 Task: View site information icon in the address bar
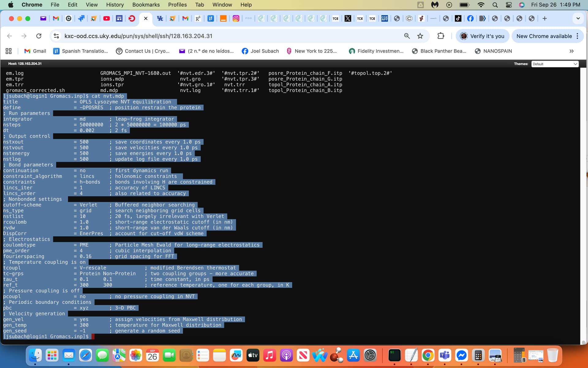pos(56,36)
